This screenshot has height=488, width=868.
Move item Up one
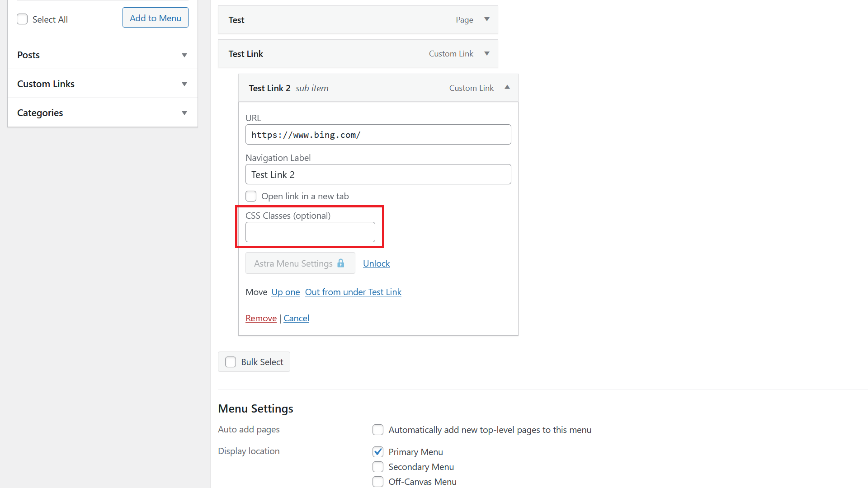click(x=286, y=292)
